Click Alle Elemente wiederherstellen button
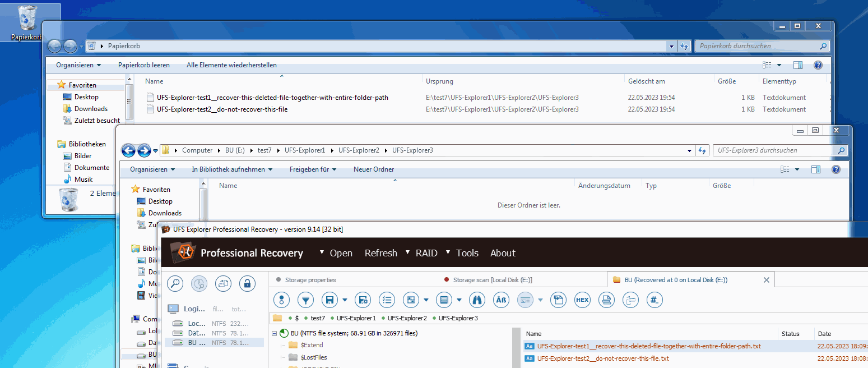This screenshot has width=868, height=368. click(x=231, y=65)
